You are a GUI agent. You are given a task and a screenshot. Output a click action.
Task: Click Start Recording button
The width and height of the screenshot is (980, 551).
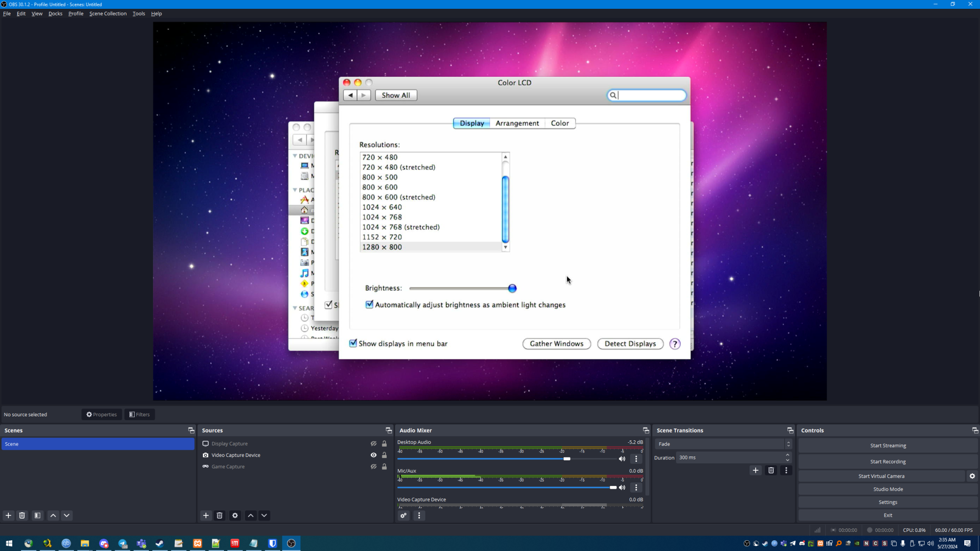click(888, 461)
